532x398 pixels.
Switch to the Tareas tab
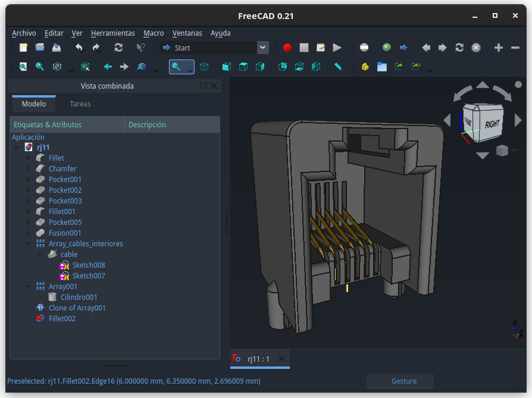click(80, 104)
